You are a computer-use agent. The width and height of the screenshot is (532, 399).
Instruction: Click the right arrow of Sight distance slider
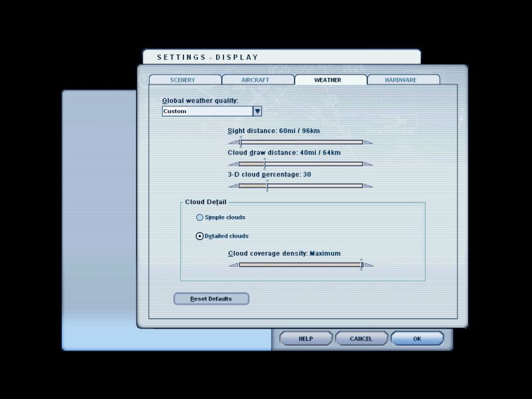click(x=368, y=142)
